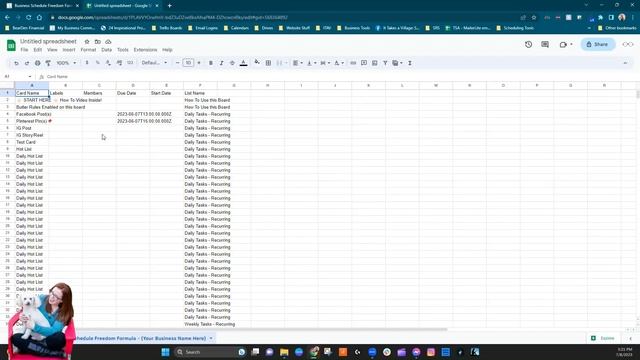Viewport: 640px width, 360px height.
Task: Insert a comment via toolbar icon
Action: pos(364,63)
